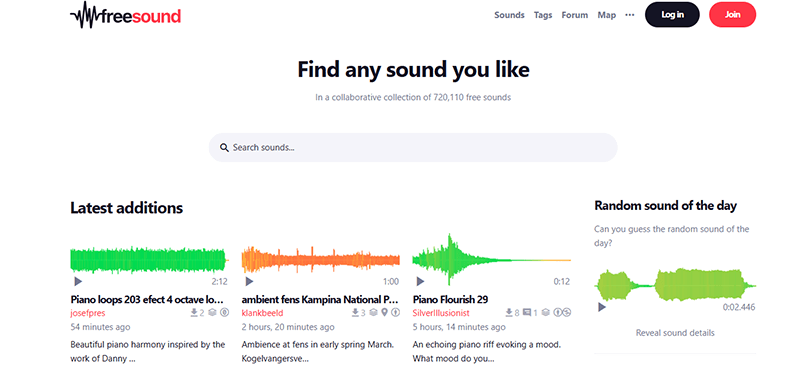This screenshot has height=365, width=800.
Task: Click the 'Ambience at fens in early spring' description
Action: (318, 351)
